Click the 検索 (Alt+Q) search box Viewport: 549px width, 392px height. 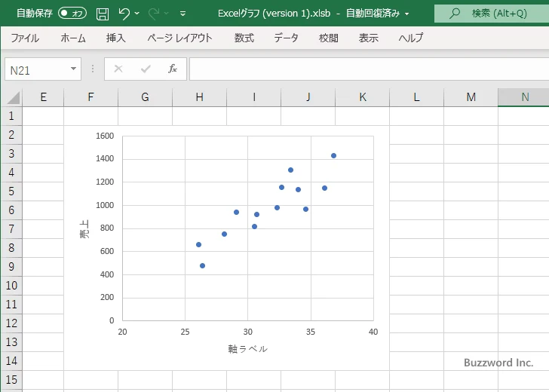click(x=492, y=14)
